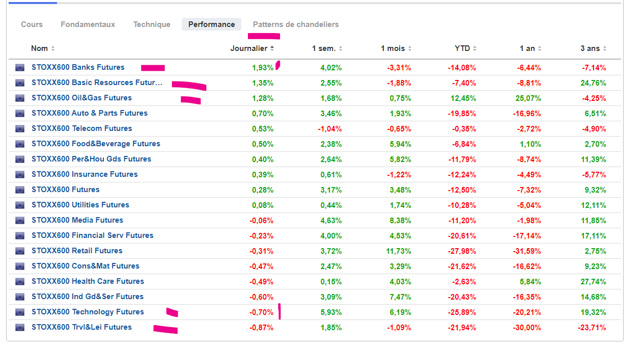Click the flag icon beside STOXX600 Retail Futures
The height and width of the screenshot is (347, 644).
click(x=20, y=251)
